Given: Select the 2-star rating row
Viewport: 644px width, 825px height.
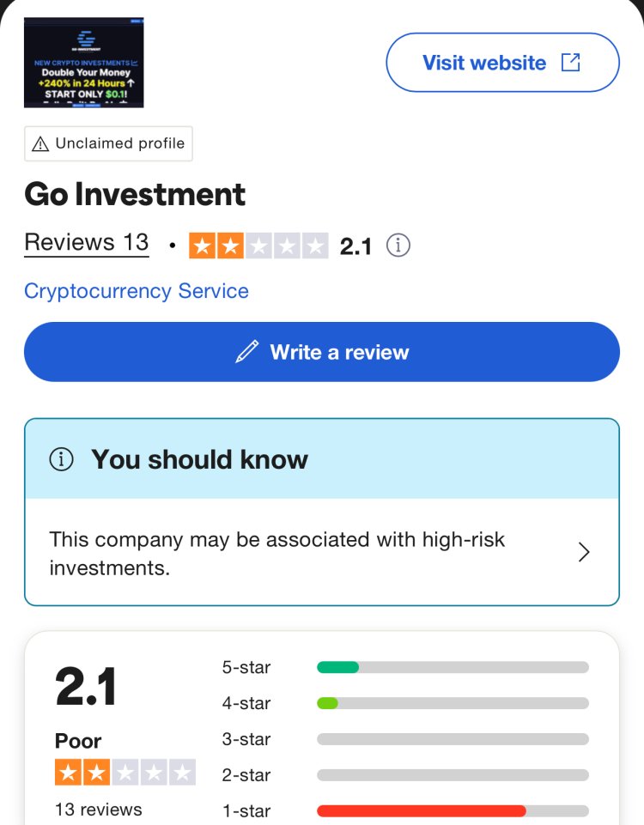Looking at the screenshot, I should (405, 775).
